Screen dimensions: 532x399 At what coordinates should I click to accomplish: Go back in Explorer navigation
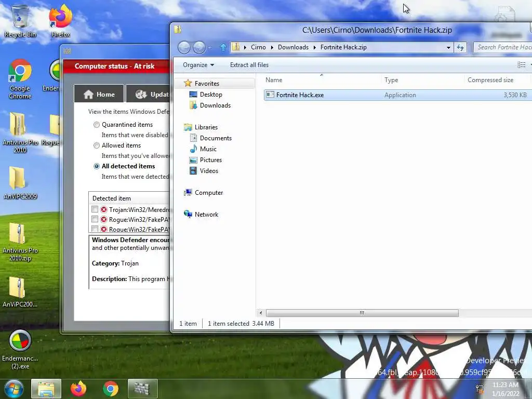click(184, 47)
